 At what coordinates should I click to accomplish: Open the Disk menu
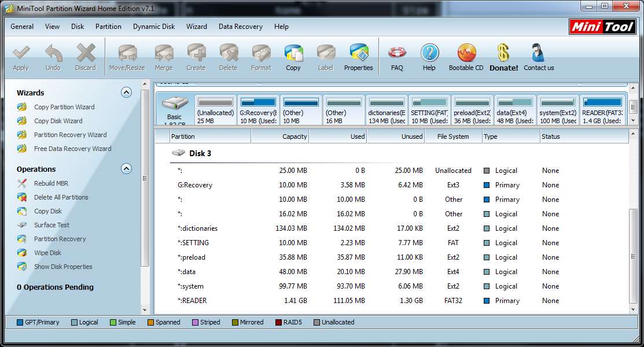coord(77,27)
